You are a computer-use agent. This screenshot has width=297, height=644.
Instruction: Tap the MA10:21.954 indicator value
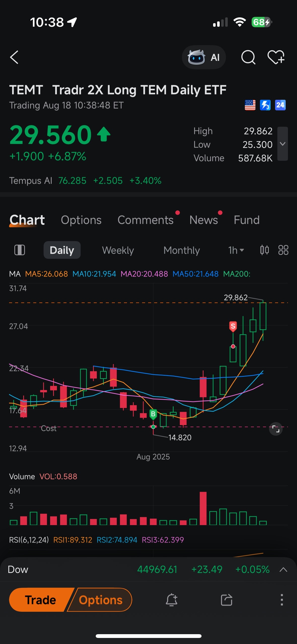click(94, 274)
